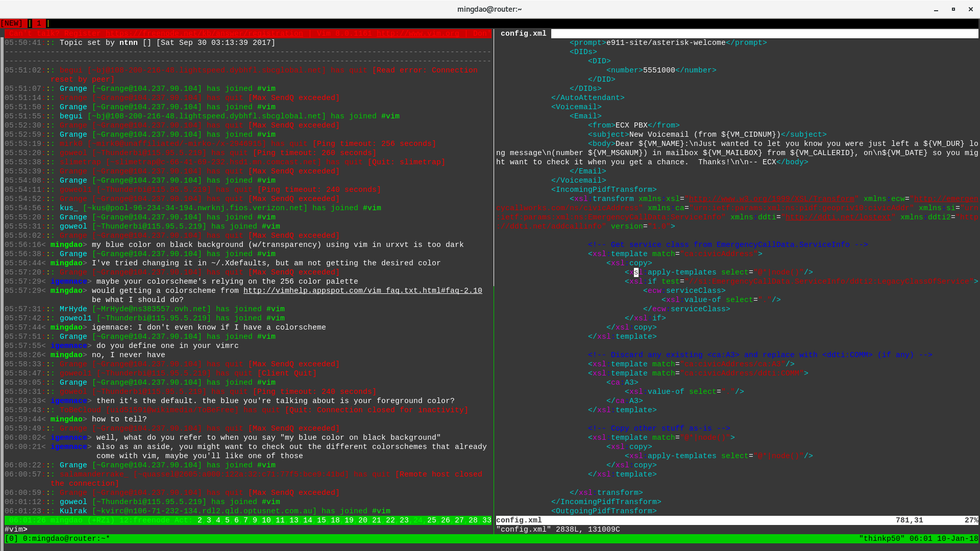The image size is (980, 551).
Task: Click the <subject>New Voicemail line
Action: [707, 135]
